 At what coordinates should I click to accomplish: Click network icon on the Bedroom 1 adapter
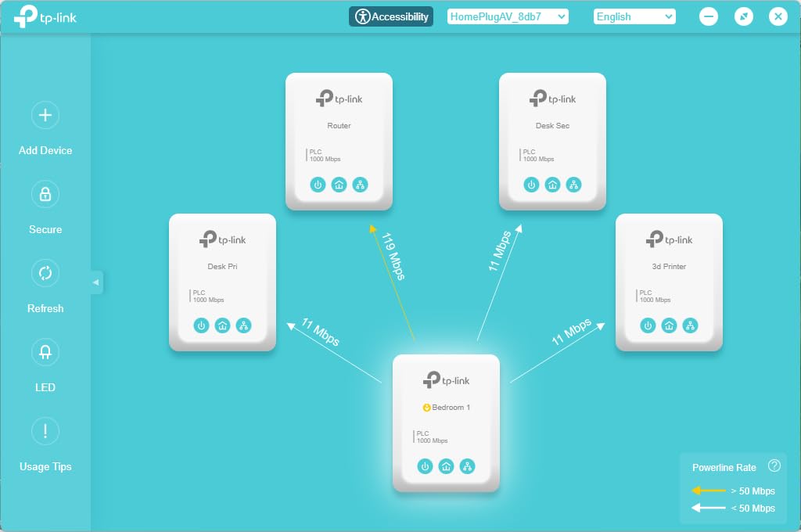coord(467,466)
